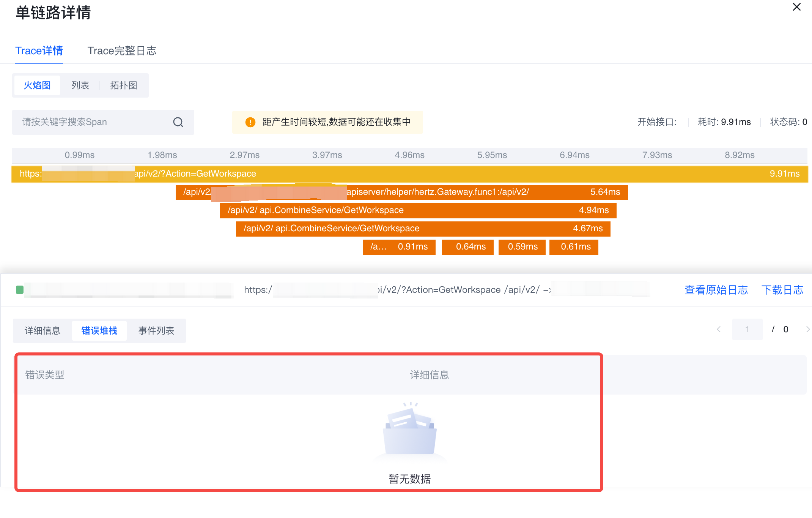Screen dimensions: 812x518
Task: Click the 下载日志 link
Action: click(x=782, y=290)
